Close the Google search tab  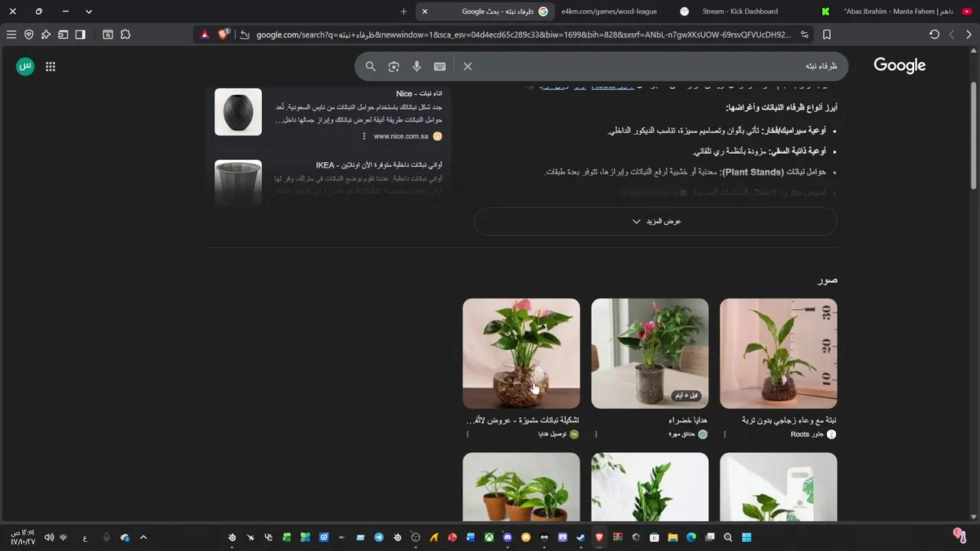pyautogui.click(x=425, y=11)
